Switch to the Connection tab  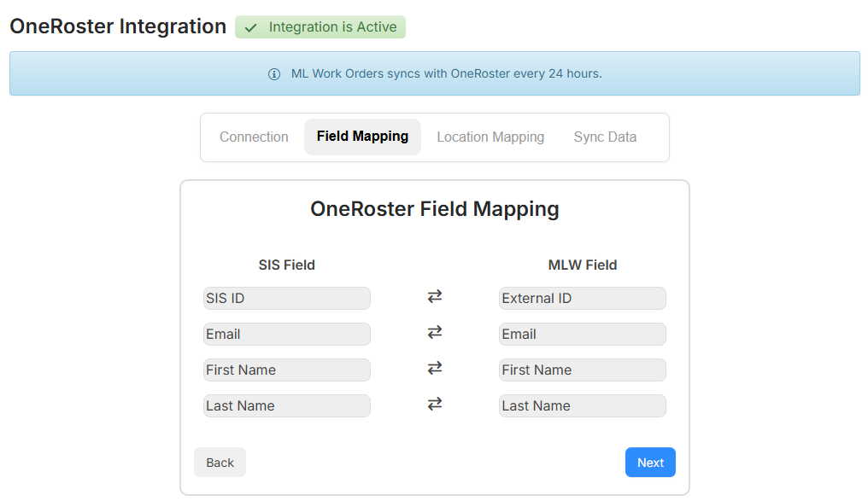pos(254,137)
